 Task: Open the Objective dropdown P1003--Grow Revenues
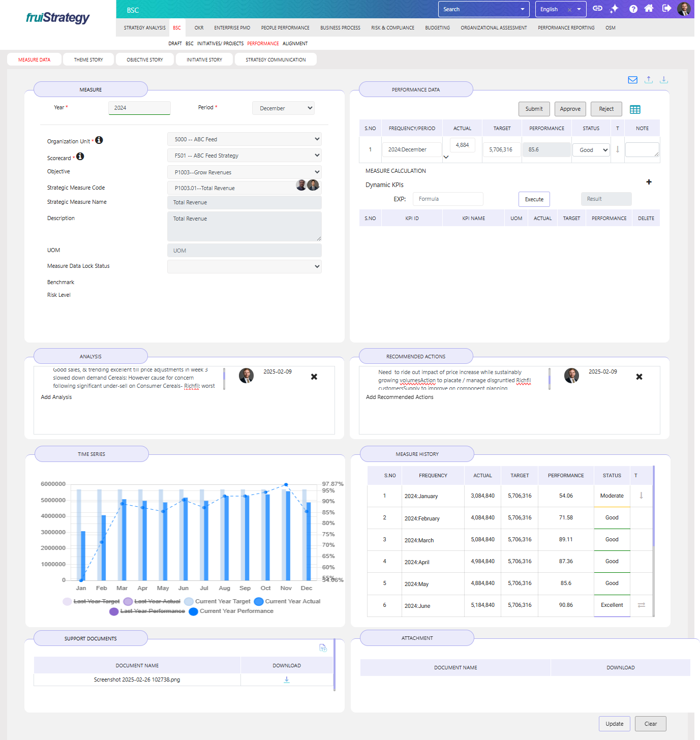point(244,172)
